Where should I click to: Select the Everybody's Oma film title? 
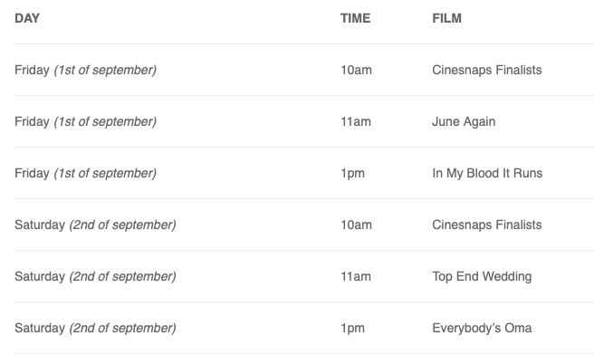pos(482,328)
